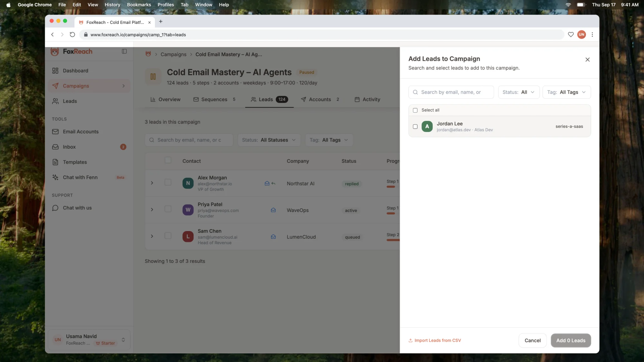Click the FoxReach fox logo in sidebar
Image resolution: width=644 pixels, height=362 pixels.
point(55,51)
